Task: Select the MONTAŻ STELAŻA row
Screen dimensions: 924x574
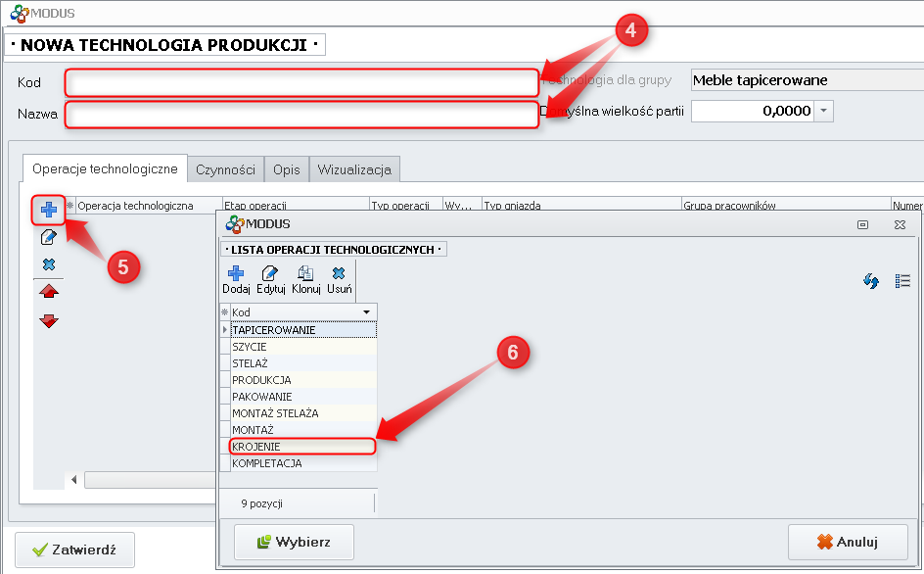Action: coord(303,413)
